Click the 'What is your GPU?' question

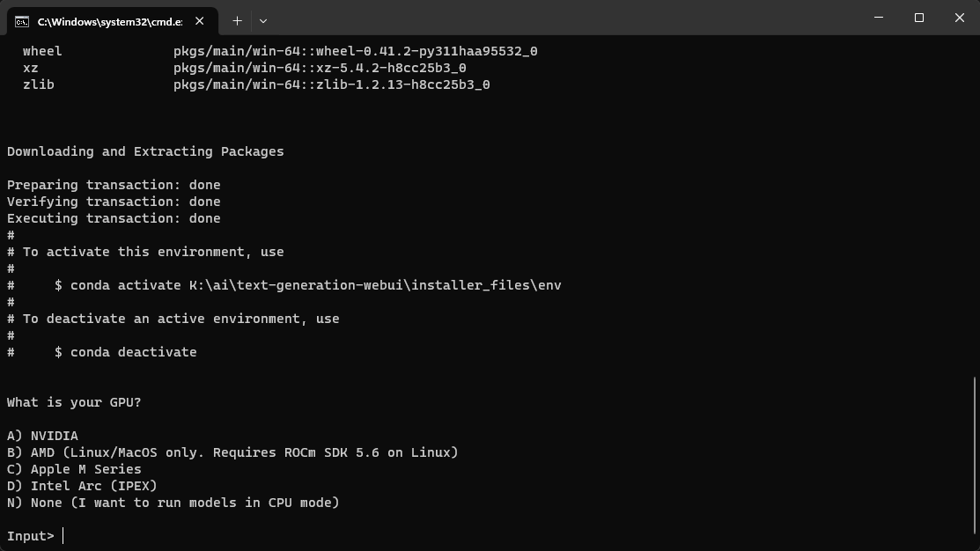pyautogui.click(x=74, y=402)
